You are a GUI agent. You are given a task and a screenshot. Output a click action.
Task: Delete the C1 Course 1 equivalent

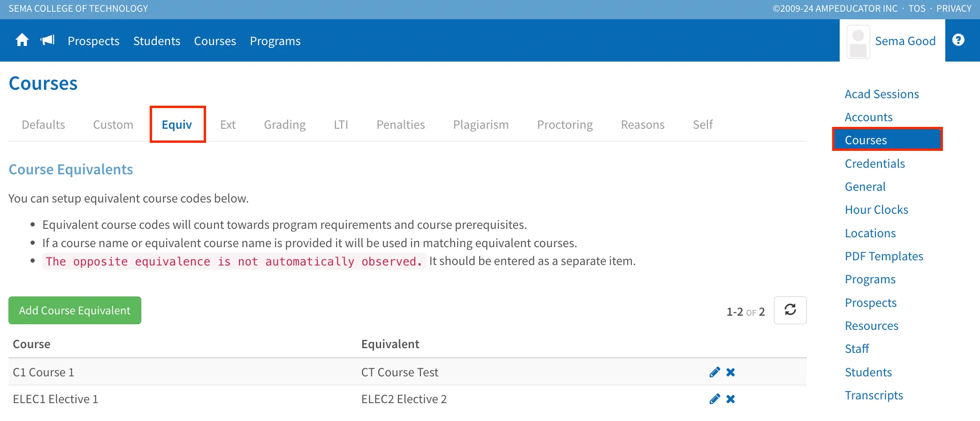(731, 372)
